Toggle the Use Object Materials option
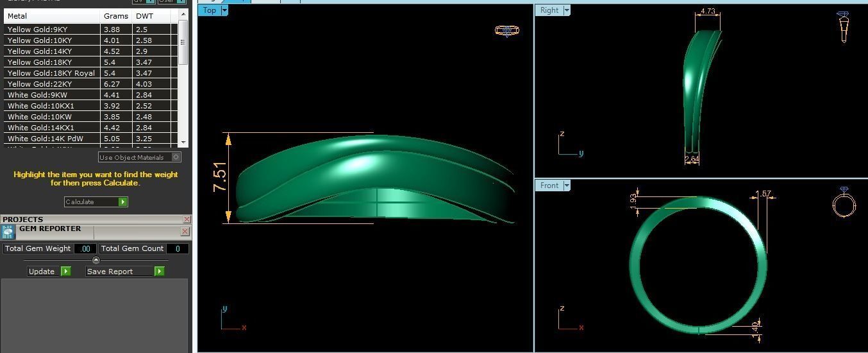The height and width of the screenshot is (353, 868). coord(176,157)
